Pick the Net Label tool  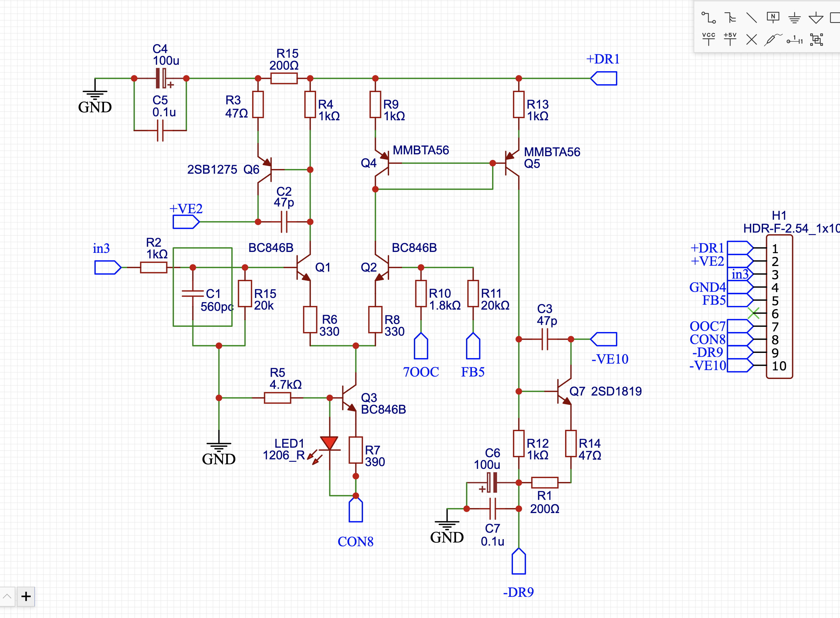tap(773, 17)
